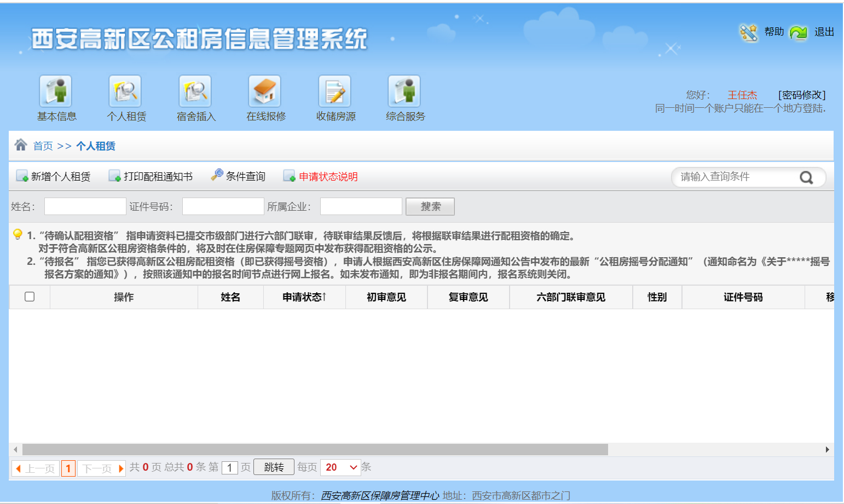Click the home icon in breadcrumb
Image resolution: width=844 pixels, height=504 pixels.
pyautogui.click(x=21, y=144)
